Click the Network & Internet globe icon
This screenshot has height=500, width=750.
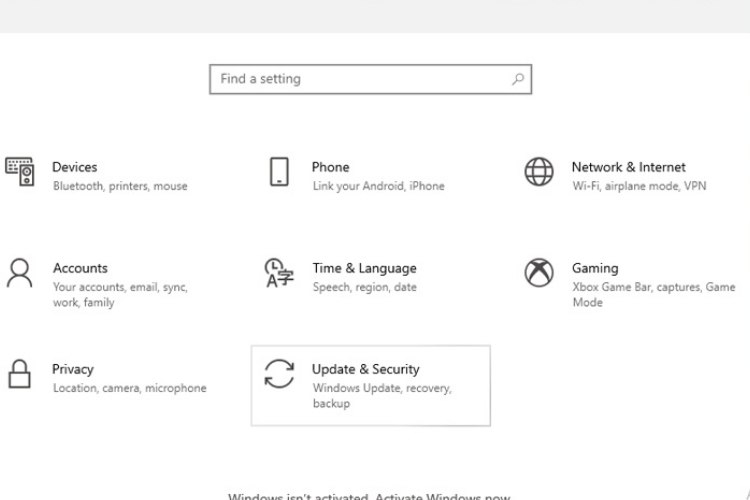(x=539, y=172)
